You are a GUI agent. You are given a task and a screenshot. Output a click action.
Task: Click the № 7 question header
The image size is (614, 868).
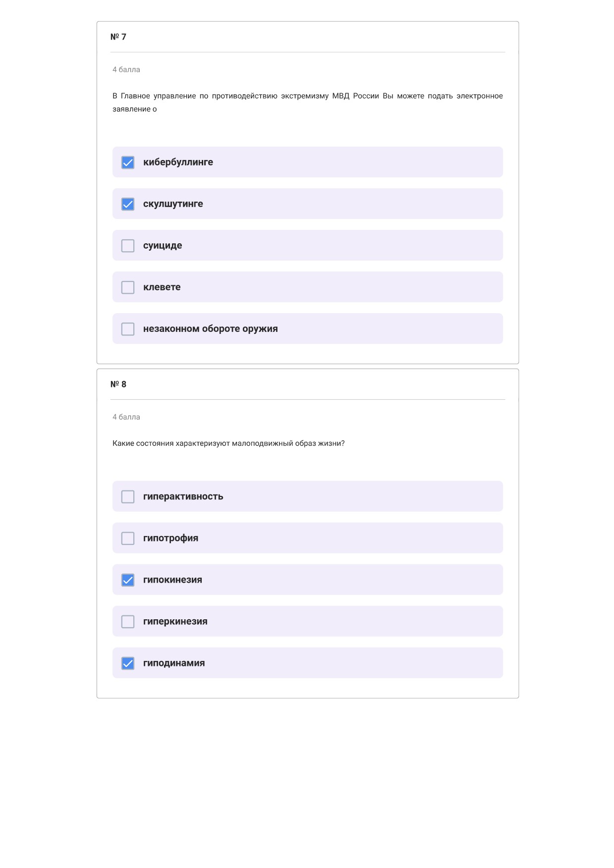point(118,37)
